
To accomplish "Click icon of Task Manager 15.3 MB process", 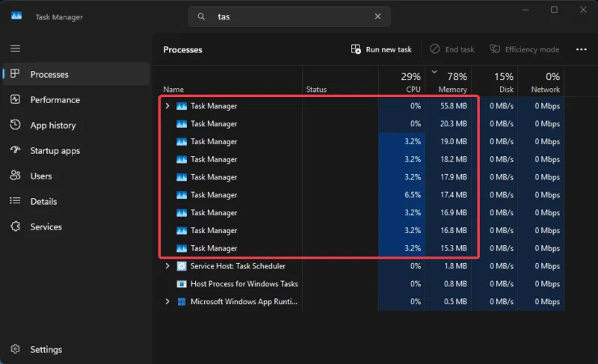I will click(182, 248).
